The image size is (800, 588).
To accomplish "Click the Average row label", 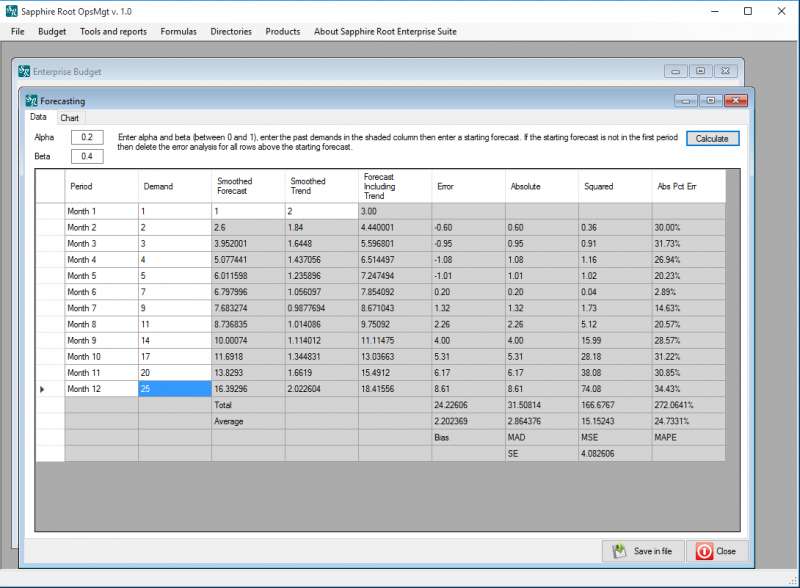I will pos(248,422).
